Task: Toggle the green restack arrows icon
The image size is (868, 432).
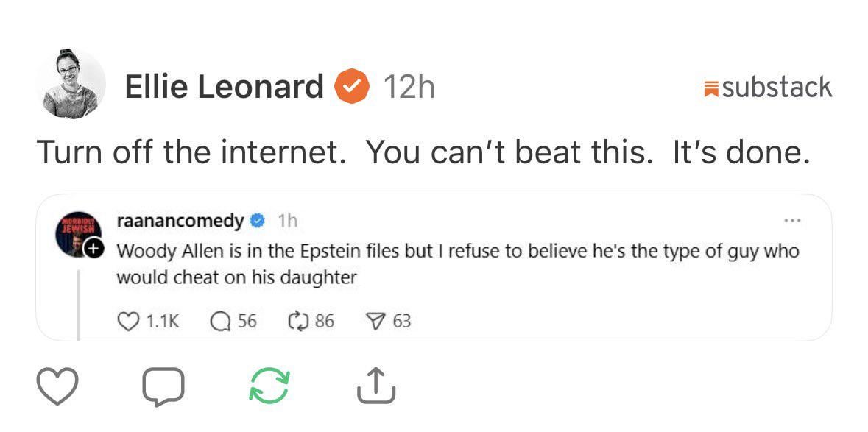Action: 269,386
